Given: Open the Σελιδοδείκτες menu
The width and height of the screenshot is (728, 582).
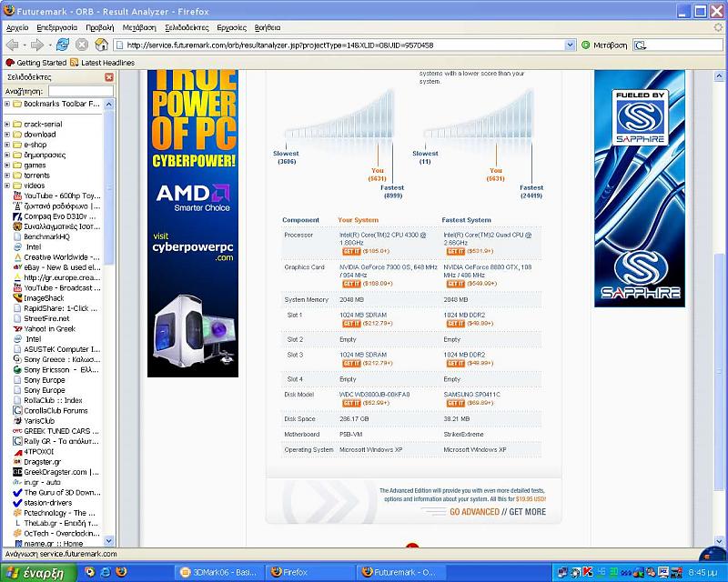Looking at the screenshot, I should (x=187, y=27).
